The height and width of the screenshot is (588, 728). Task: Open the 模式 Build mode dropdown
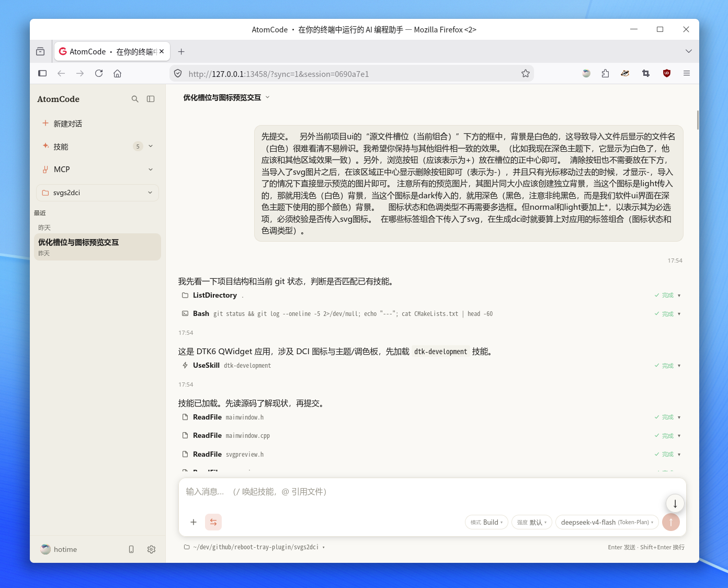pos(486,522)
